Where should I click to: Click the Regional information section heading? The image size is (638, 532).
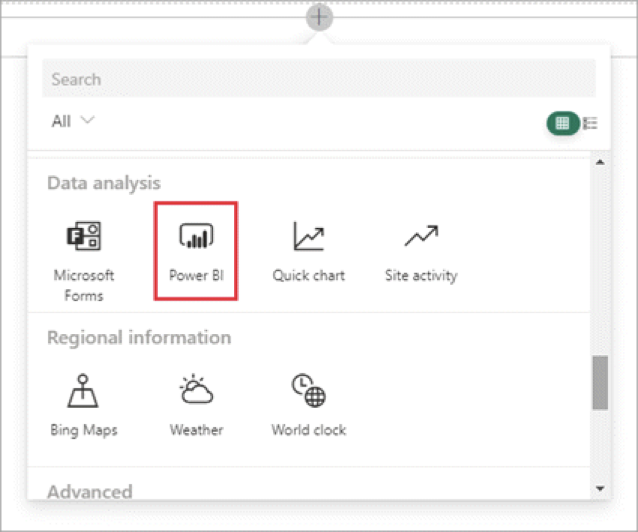[139, 337]
